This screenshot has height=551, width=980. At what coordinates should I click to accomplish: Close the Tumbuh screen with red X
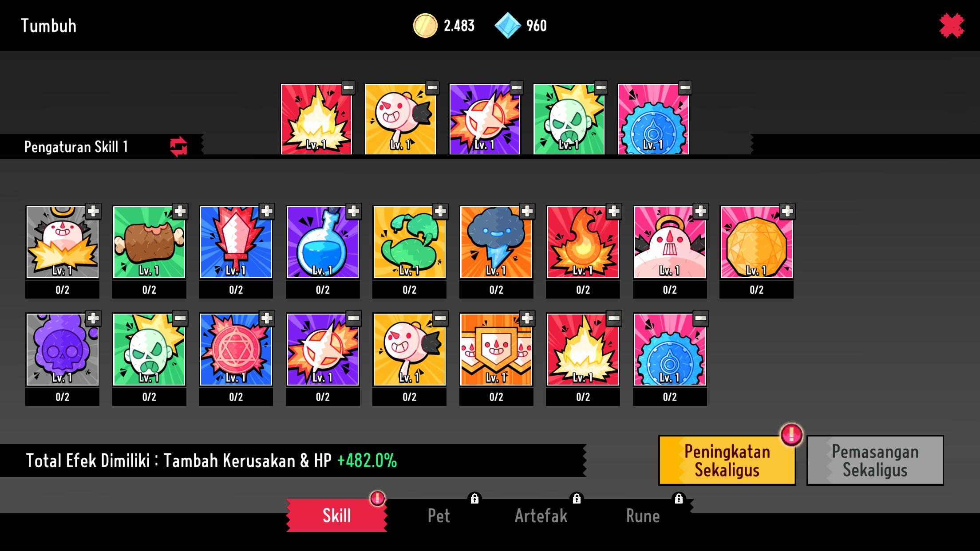[x=952, y=26]
